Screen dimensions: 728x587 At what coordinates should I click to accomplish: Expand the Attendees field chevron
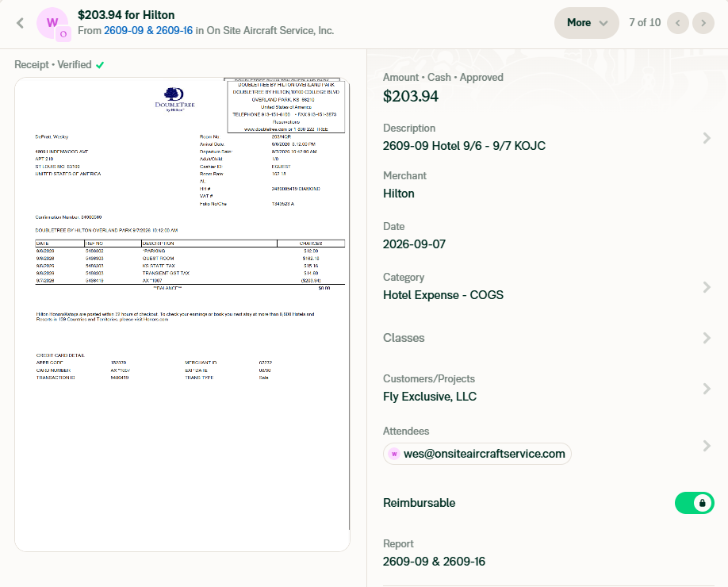pos(707,446)
